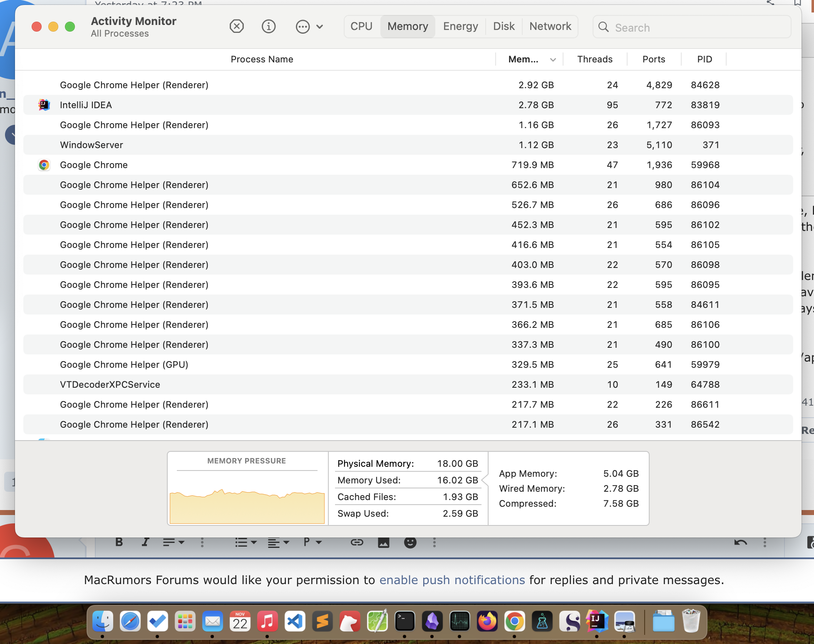The width and height of the screenshot is (814, 644).
Task: Click the process Info (i) icon
Action: click(x=268, y=27)
